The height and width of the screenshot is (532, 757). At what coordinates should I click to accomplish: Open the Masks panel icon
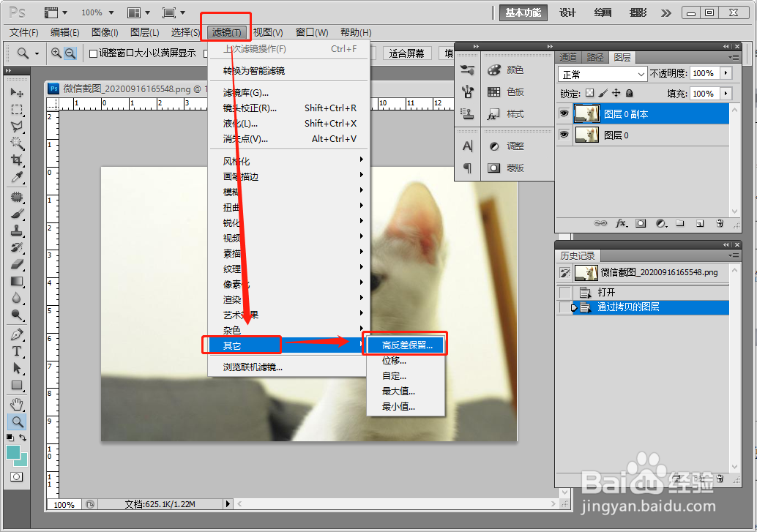point(494,168)
